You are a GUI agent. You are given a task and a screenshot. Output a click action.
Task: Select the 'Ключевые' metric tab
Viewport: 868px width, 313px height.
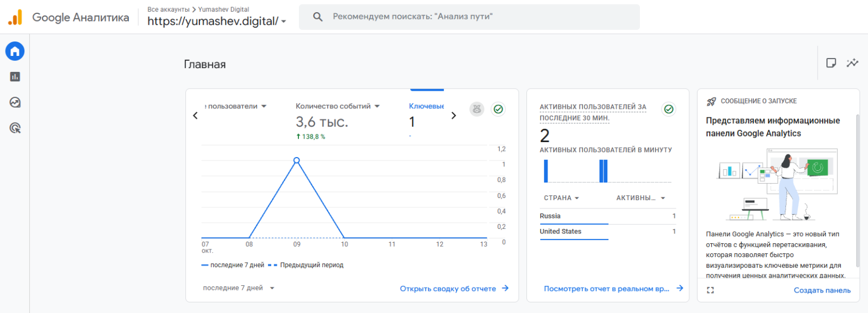tap(427, 106)
